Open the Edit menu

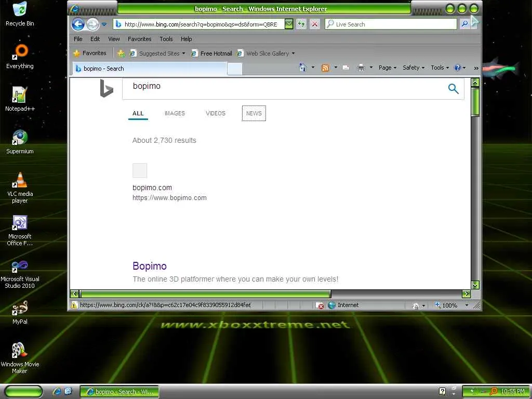95,39
